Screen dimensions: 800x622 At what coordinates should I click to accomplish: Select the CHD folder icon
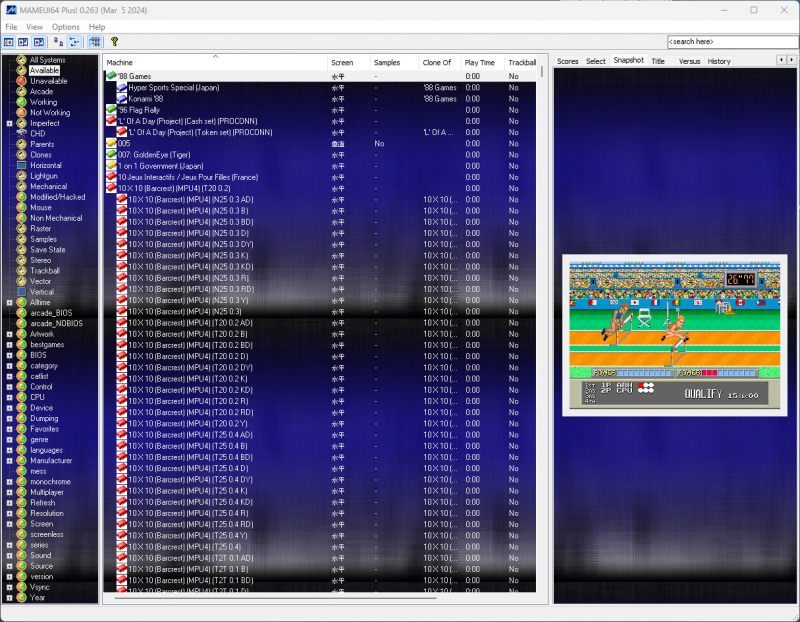pyautogui.click(x=21, y=134)
